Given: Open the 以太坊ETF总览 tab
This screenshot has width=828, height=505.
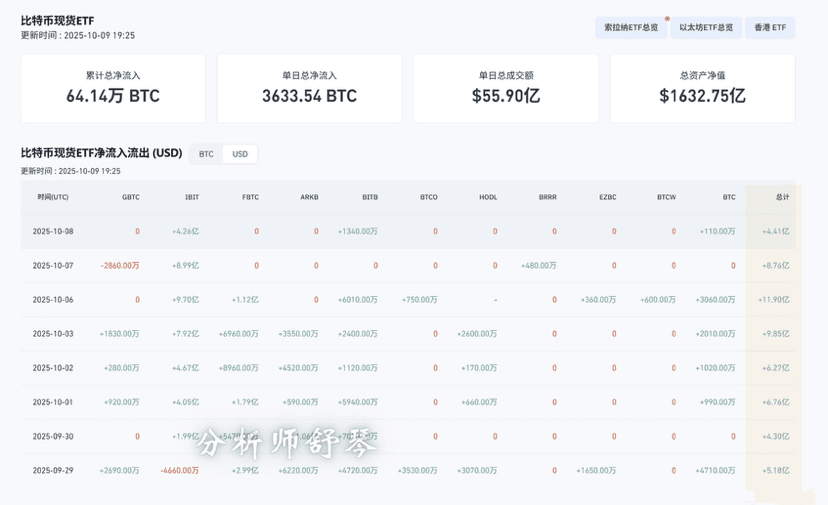Looking at the screenshot, I should [x=706, y=28].
